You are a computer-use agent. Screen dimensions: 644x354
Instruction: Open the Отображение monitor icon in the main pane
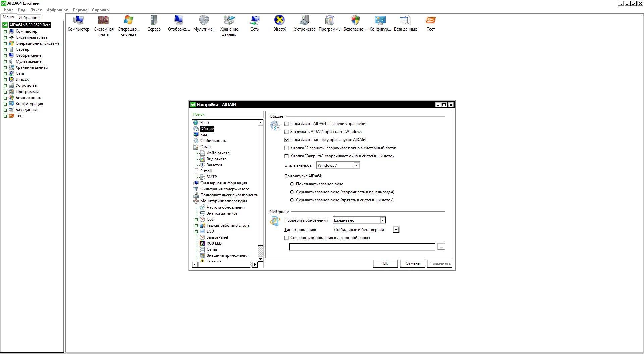click(x=179, y=23)
